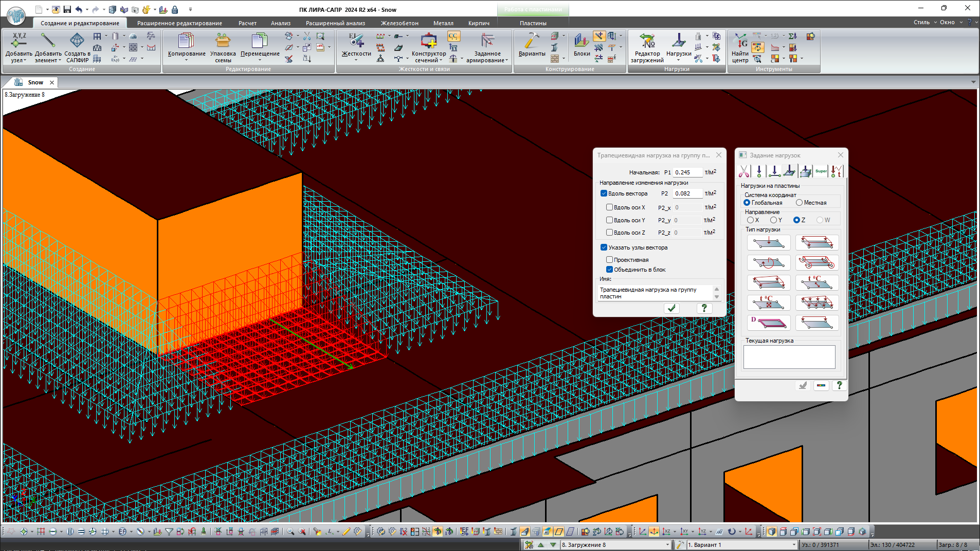Open the 'Вариант 1' dropdown list

click(x=793, y=545)
